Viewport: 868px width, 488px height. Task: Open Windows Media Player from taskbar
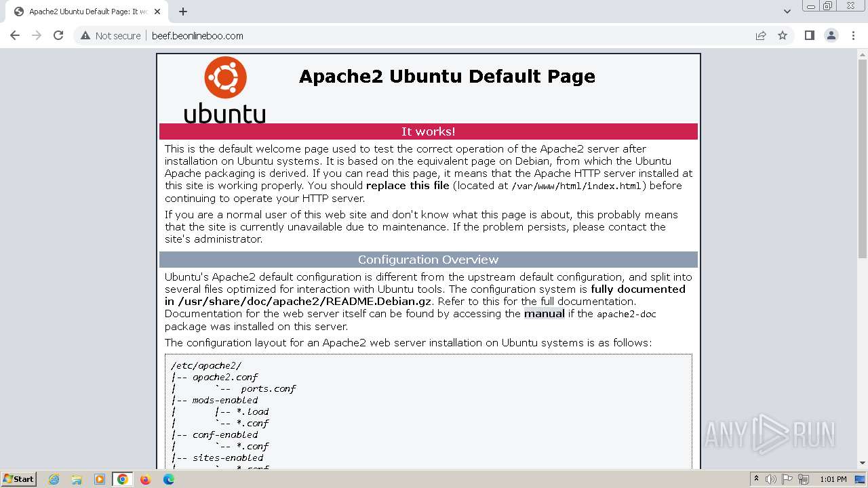99,479
